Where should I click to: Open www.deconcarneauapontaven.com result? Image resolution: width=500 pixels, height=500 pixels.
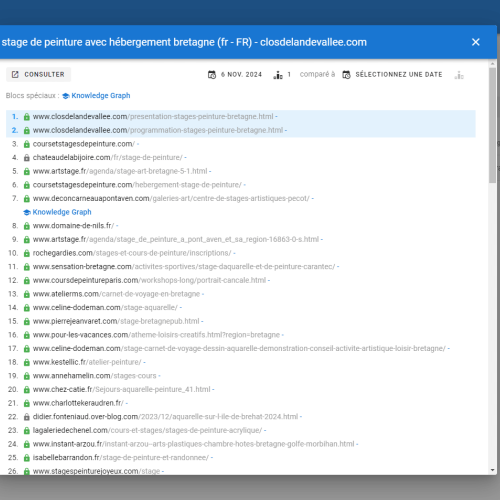click(x=171, y=198)
